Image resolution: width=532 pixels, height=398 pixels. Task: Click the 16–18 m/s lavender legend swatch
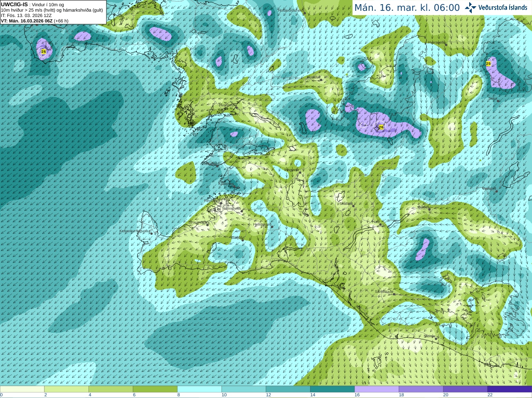377,389
